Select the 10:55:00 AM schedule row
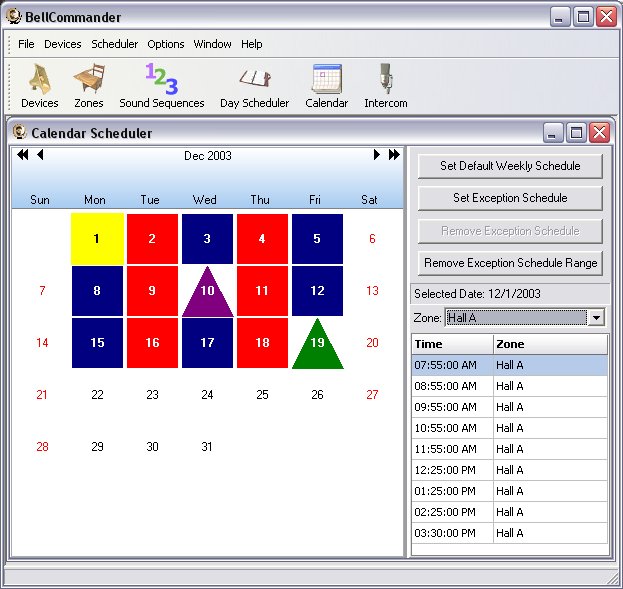Image resolution: width=623 pixels, height=589 pixels. pos(510,428)
